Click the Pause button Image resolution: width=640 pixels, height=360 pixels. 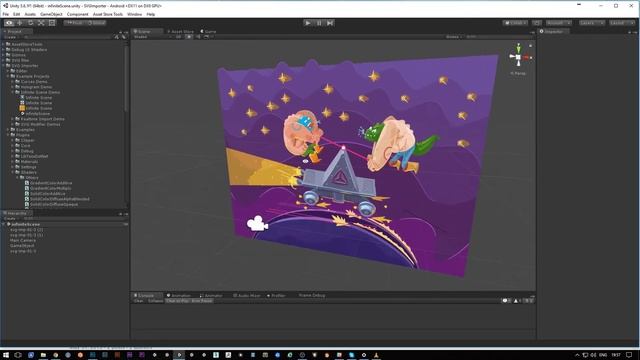coord(319,23)
